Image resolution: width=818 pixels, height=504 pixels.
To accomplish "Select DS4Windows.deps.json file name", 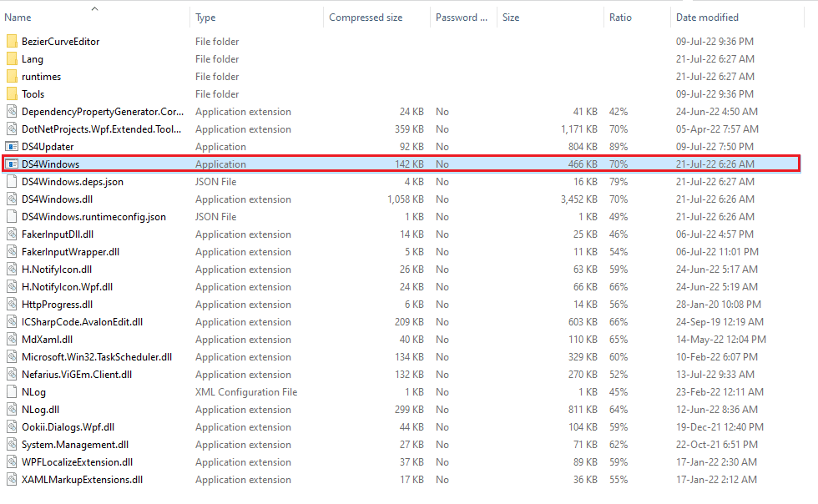I will 73,182.
